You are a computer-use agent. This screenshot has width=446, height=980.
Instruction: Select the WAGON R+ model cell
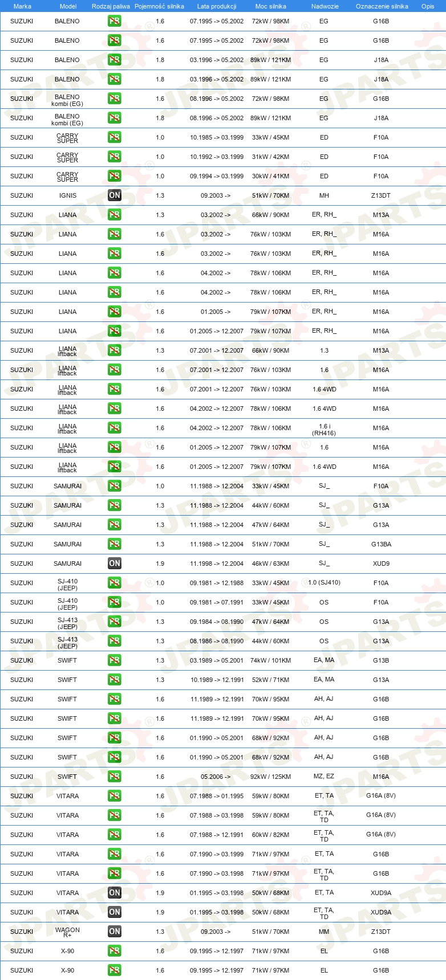67,932
